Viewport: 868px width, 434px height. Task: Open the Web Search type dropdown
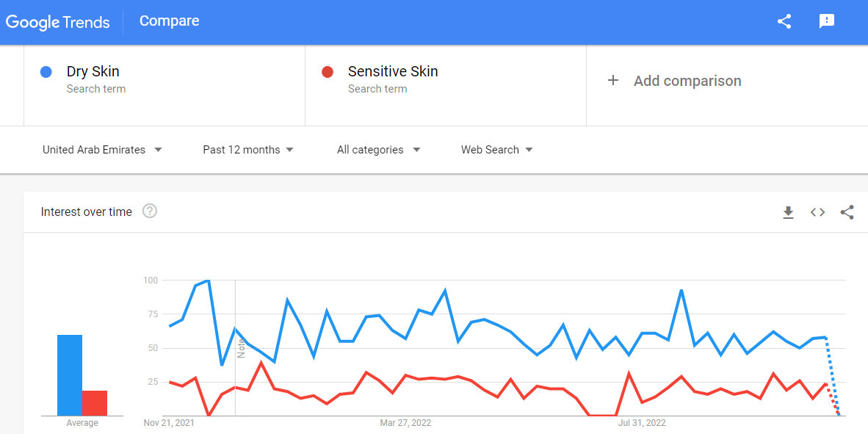(x=497, y=150)
